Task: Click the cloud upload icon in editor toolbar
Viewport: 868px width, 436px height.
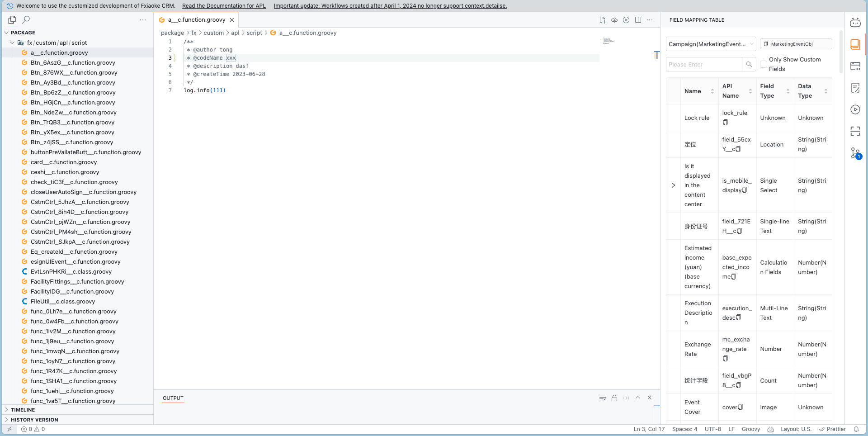Action: click(x=614, y=20)
